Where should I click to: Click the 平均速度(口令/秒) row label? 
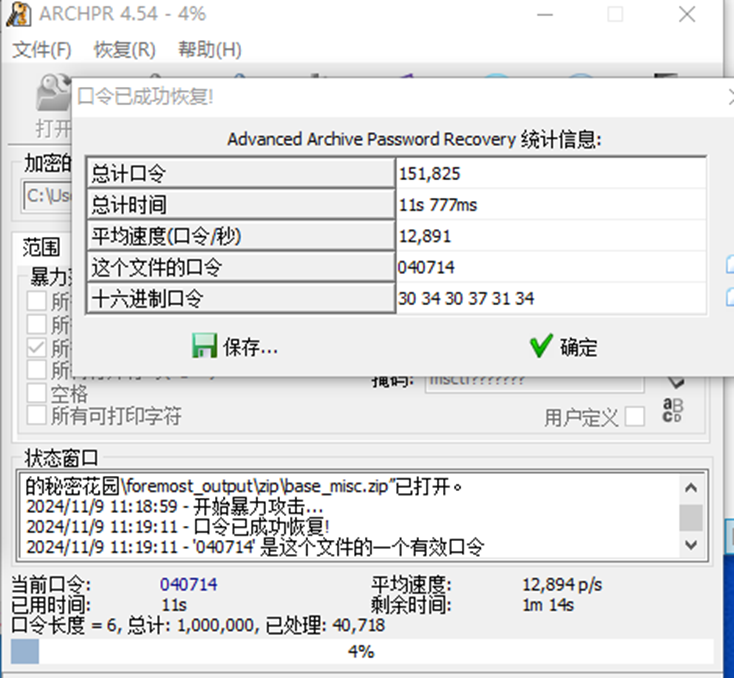pyautogui.click(x=241, y=236)
